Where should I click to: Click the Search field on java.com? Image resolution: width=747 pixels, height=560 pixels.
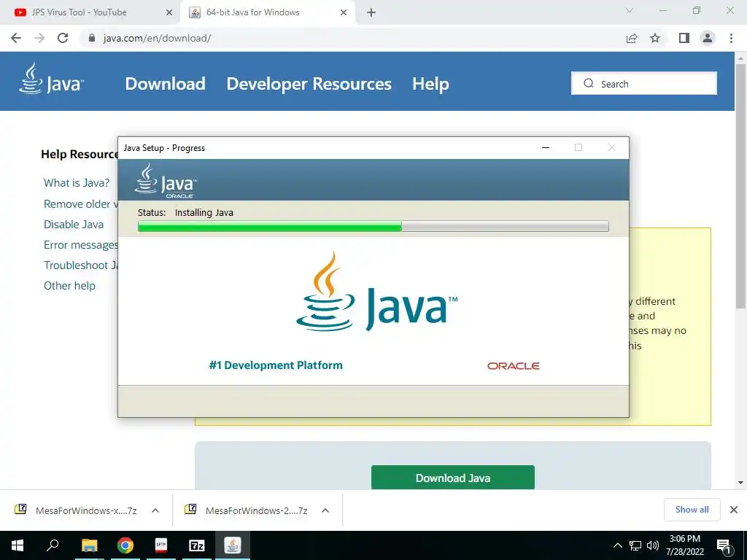pyautogui.click(x=643, y=83)
